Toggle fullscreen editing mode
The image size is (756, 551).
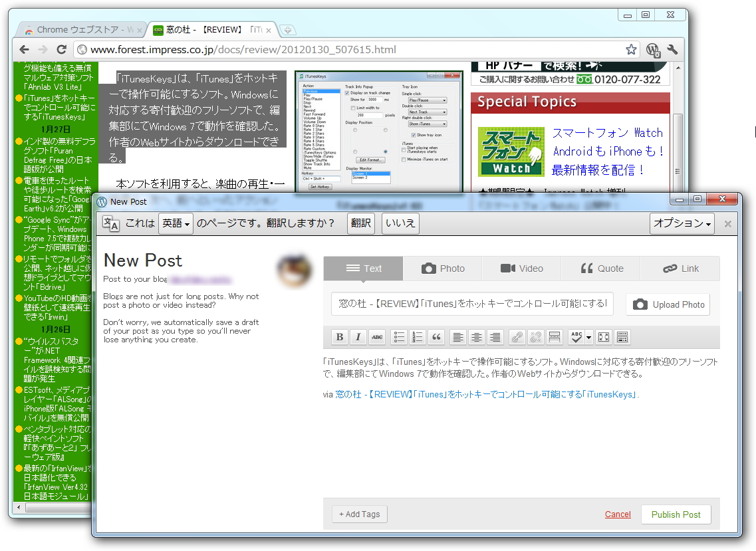click(603, 337)
